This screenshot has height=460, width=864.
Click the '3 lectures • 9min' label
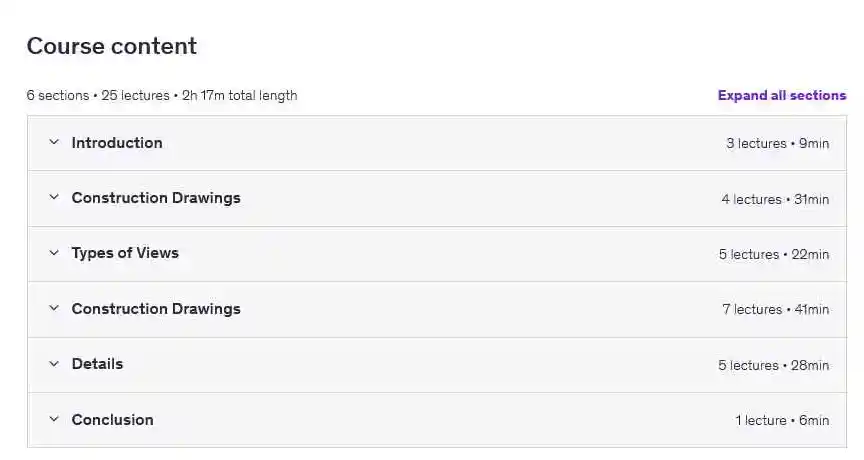pyautogui.click(x=777, y=144)
